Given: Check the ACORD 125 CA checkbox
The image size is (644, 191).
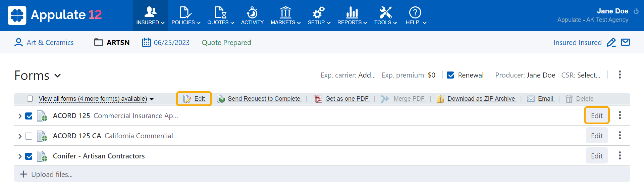Looking at the screenshot, I should 29,136.
